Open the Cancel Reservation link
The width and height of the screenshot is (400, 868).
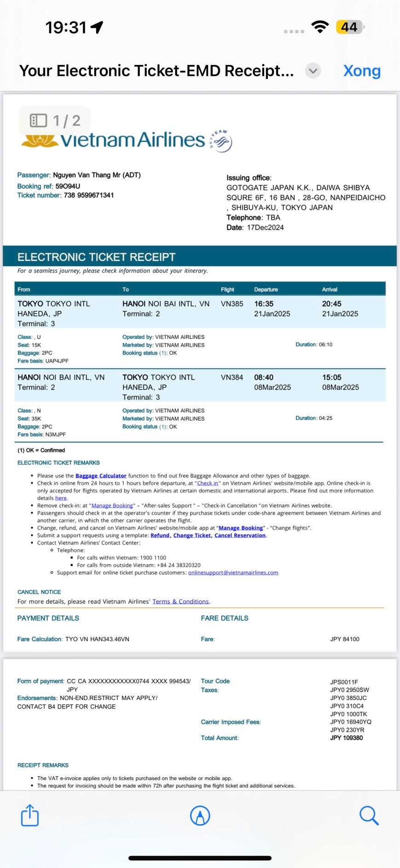[x=240, y=535]
